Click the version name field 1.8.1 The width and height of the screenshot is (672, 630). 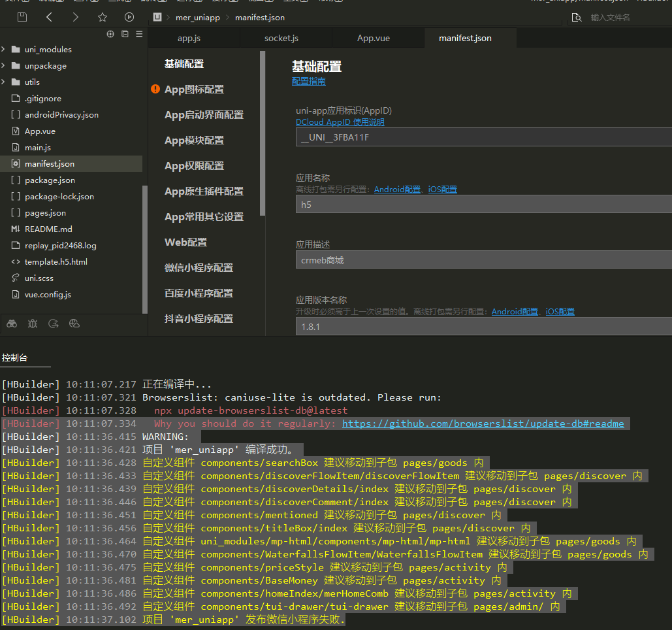pyautogui.click(x=484, y=326)
